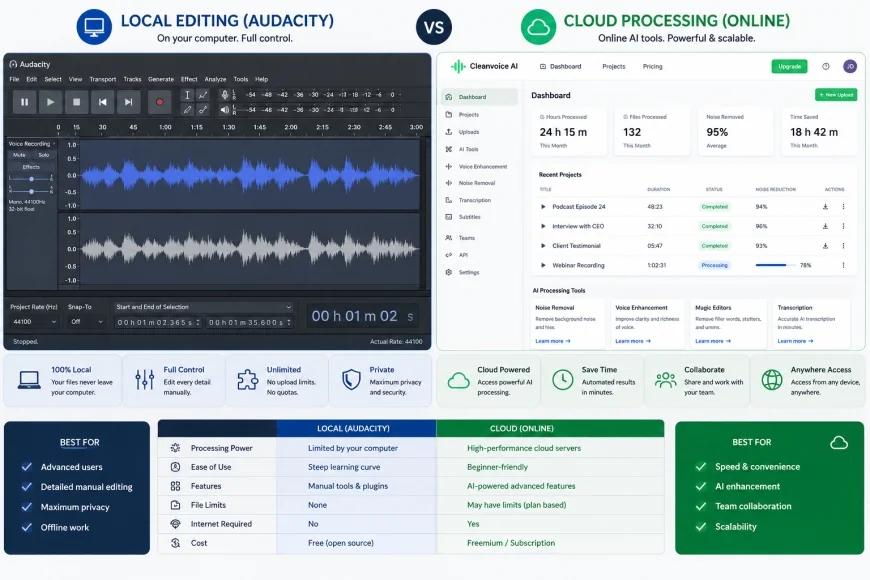Viewport: 870px width, 580px height.
Task: Open Subtitles in the sidebar
Action: click(x=480, y=217)
